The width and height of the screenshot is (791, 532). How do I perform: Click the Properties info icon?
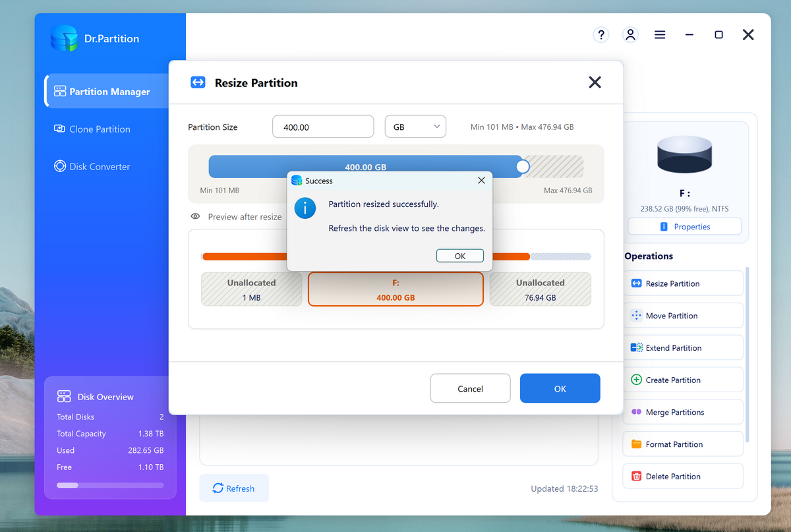click(x=664, y=226)
